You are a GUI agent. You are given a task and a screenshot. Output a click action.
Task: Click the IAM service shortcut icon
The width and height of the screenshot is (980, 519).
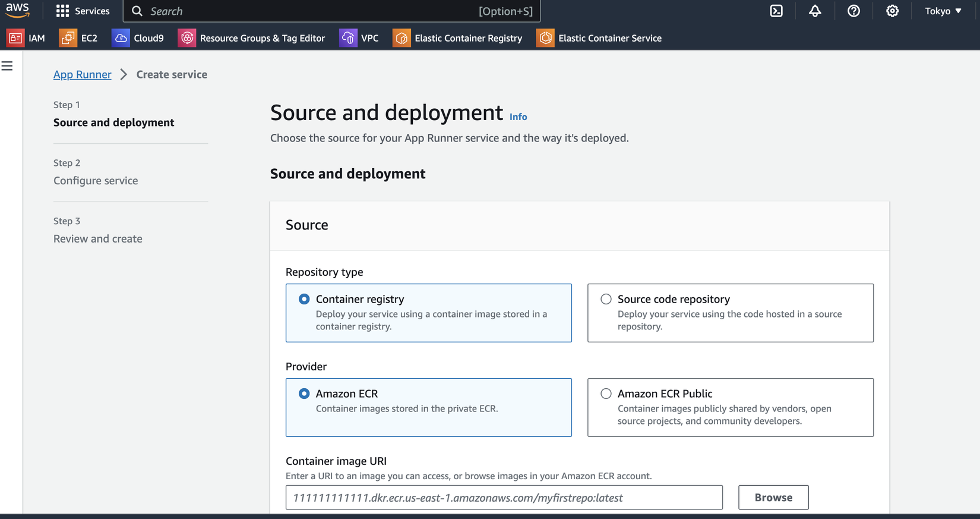(x=15, y=38)
